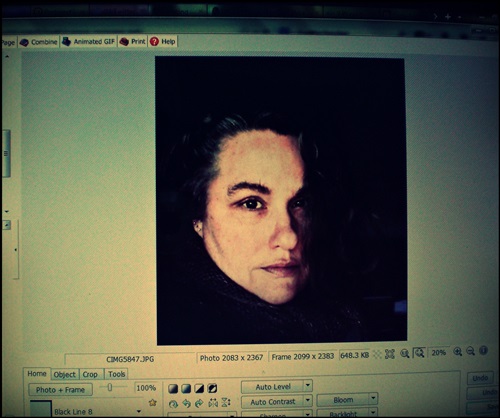500x418 pixels.
Task: Click the left panel scrollbar handle
Action: [6, 153]
